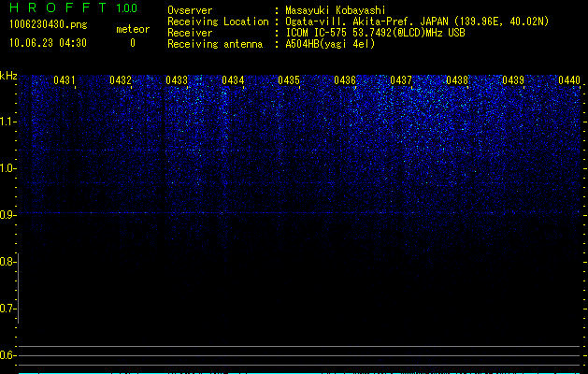The image size is (588, 374).
Task: Click the 0436 time marker
Action: pos(345,79)
